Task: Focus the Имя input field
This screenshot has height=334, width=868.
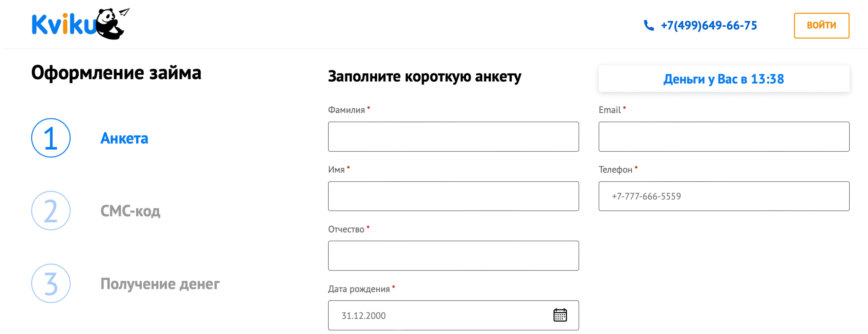Action: [453, 196]
